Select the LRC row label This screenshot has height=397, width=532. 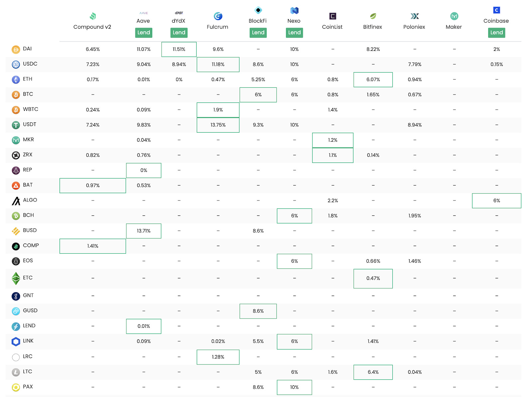click(28, 356)
